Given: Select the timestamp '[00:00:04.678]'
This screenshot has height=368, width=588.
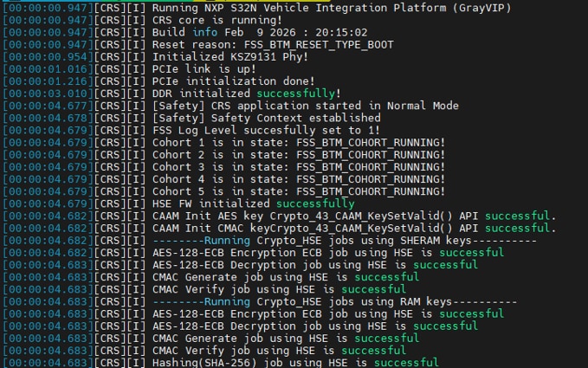Looking at the screenshot, I should point(48,118).
